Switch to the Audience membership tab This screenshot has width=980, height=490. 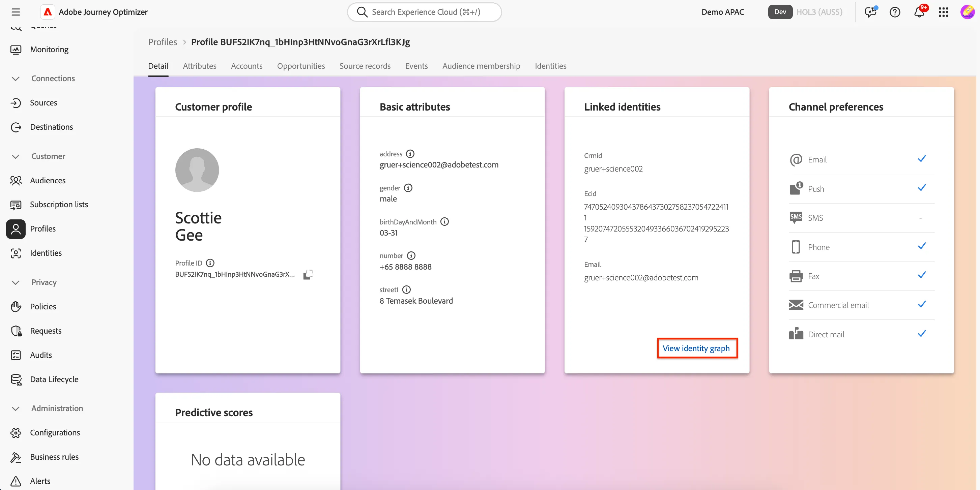481,66
